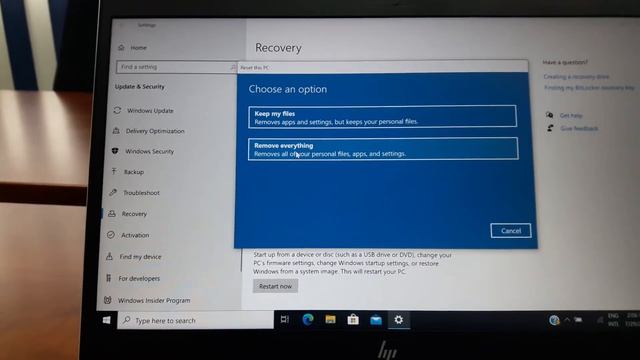Open File Explorer from taskbar
The image size is (640, 360).
click(331, 320)
